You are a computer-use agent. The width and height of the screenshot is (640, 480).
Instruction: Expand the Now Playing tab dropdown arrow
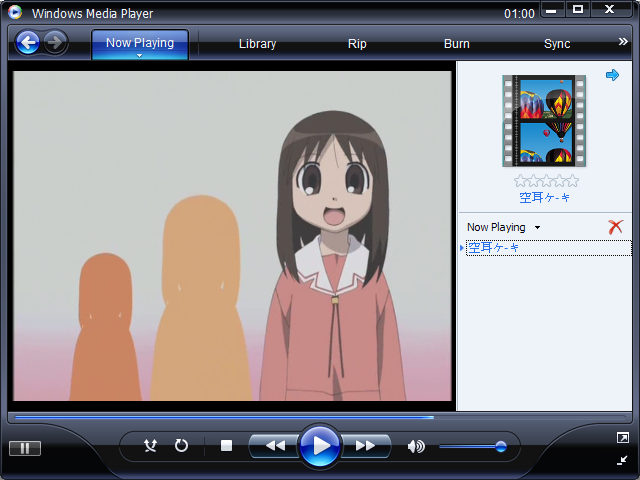(x=140, y=56)
